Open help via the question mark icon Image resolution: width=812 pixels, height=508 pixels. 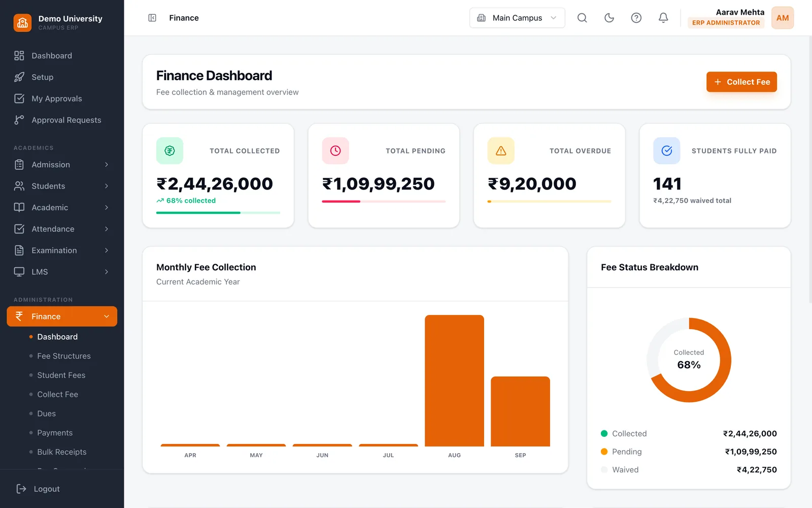[x=636, y=18]
